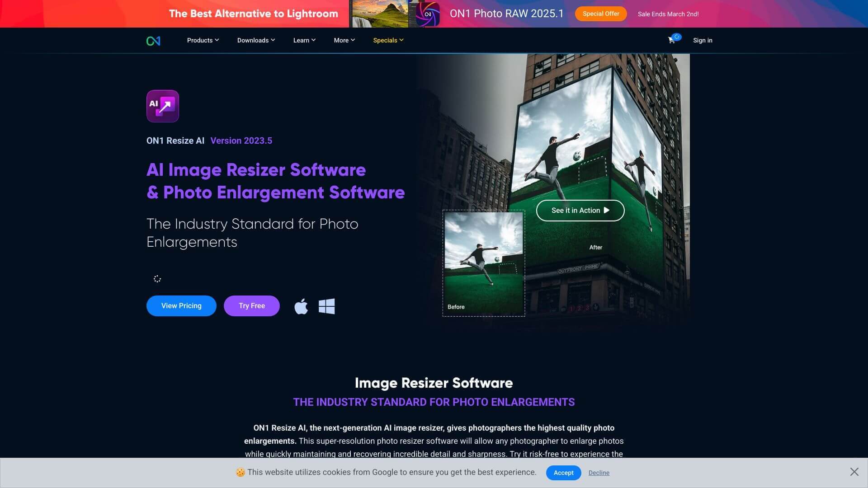Click the ON1 Resize AI app icon

click(162, 106)
